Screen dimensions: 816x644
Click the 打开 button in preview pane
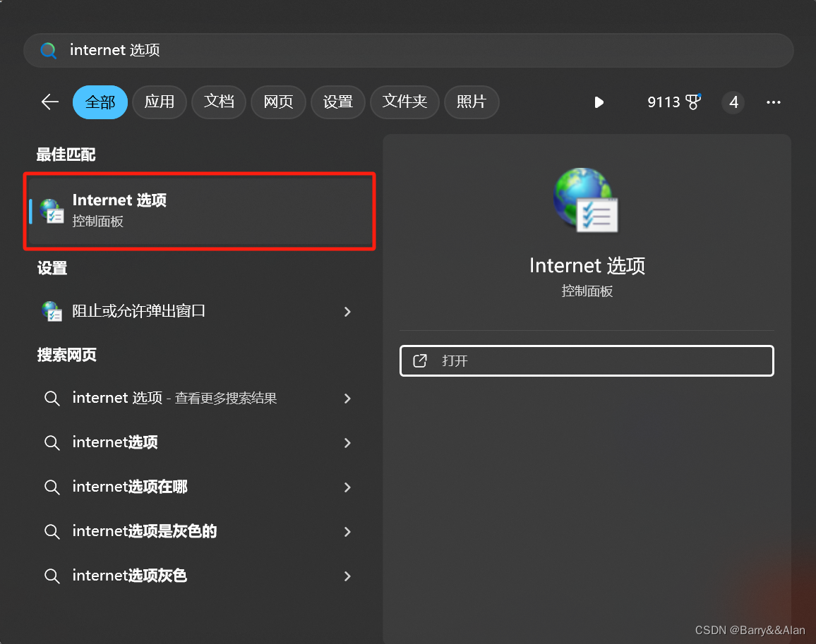[x=587, y=360]
